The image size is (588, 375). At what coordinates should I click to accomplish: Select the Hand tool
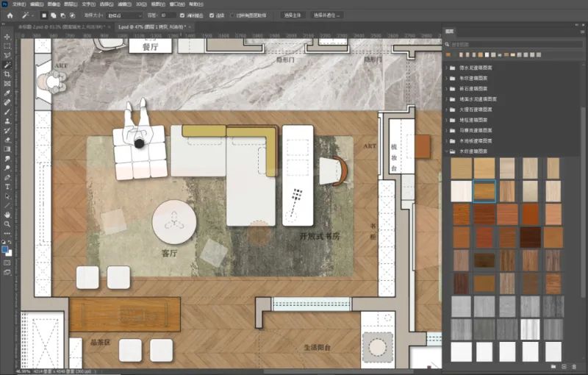pyautogui.click(x=7, y=215)
